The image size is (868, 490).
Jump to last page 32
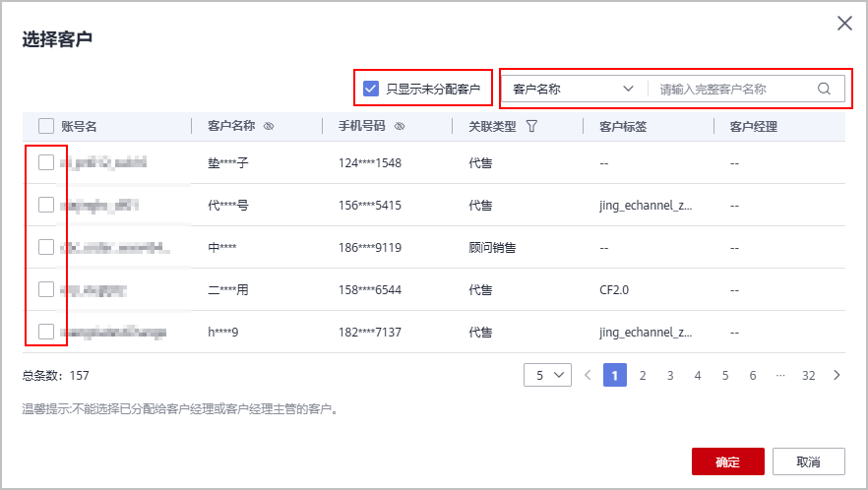pos(809,375)
